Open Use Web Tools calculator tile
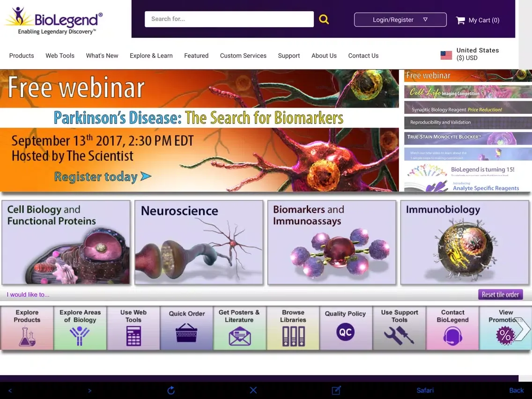 click(x=133, y=328)
